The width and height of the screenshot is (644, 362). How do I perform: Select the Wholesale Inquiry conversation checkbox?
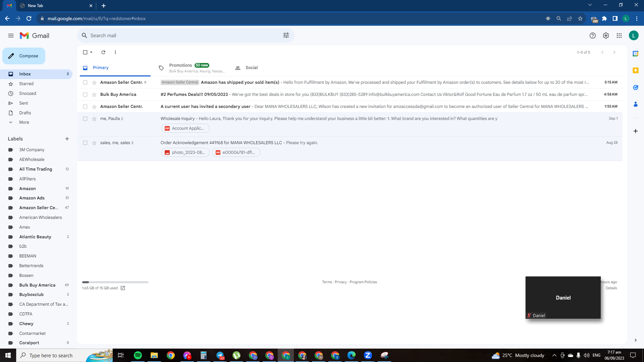coord(85,119)
